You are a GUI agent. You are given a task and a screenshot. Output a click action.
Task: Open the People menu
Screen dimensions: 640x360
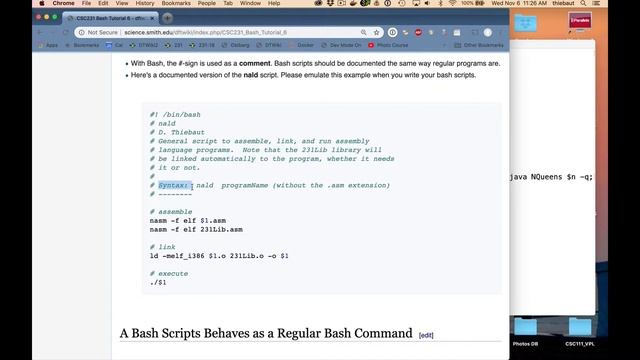pyautogui.click(x=207, y=3)
